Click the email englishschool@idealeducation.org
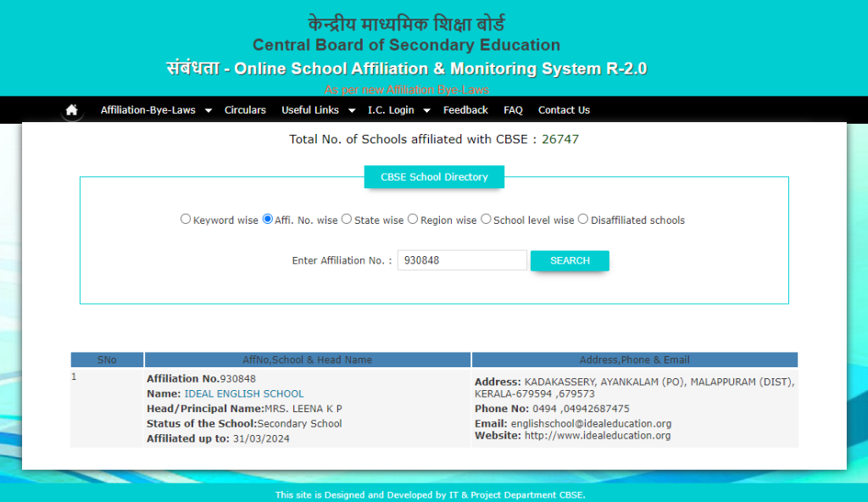The height and width of the screenshot is (502, 868). pos(591,424)
